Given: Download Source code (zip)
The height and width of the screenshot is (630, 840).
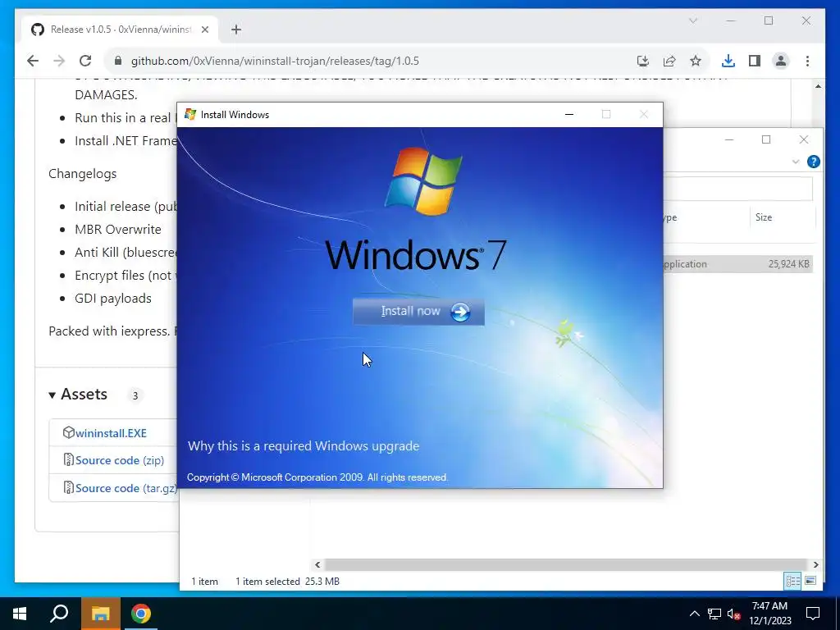Looking at the screenshot, I should tap(120, 460).
